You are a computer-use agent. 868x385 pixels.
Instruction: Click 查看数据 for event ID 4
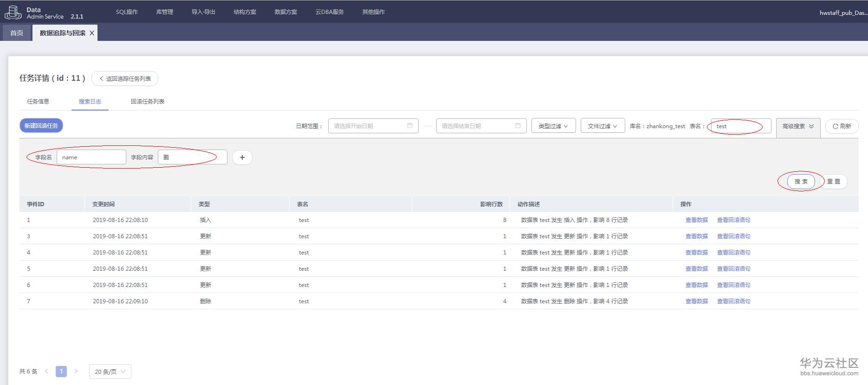click(697, 253)
